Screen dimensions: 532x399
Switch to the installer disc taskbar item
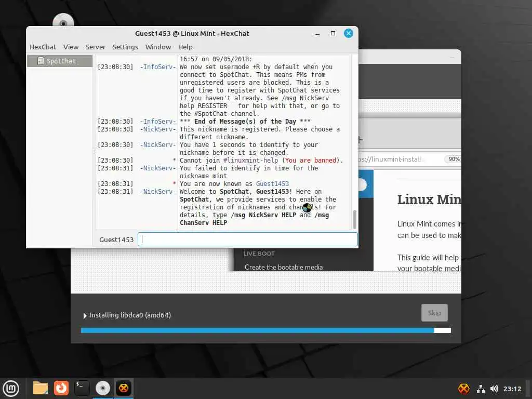[103, 388]
